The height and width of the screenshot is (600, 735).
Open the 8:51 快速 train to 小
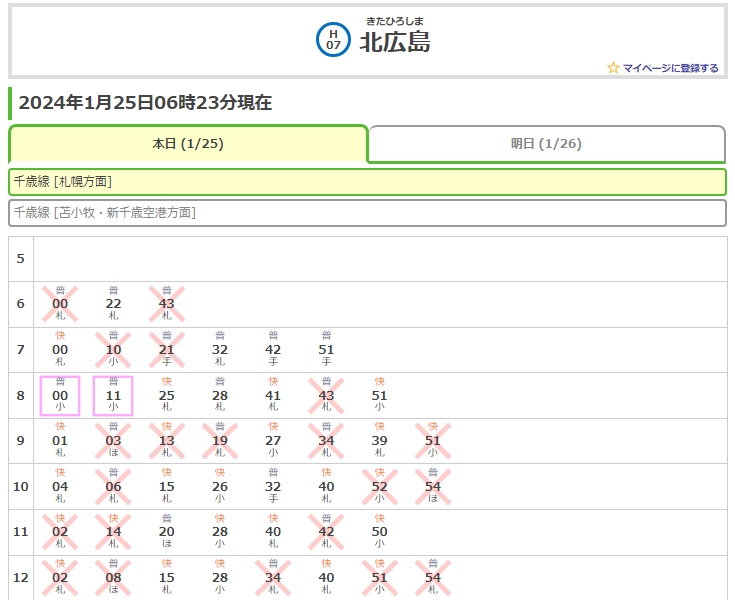point(379,395)
